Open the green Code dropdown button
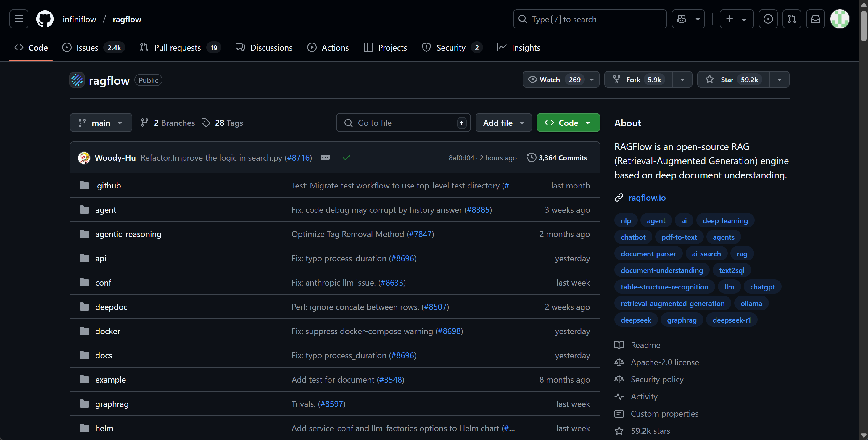Image resolution: width=868 pixels, height=440 pixels. coord(568,123)
